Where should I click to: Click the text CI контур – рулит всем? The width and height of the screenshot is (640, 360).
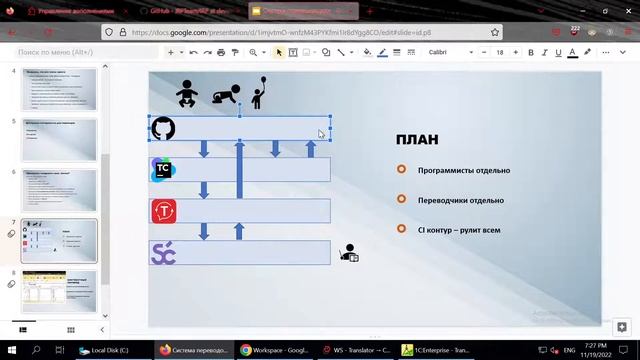(459, 230)
